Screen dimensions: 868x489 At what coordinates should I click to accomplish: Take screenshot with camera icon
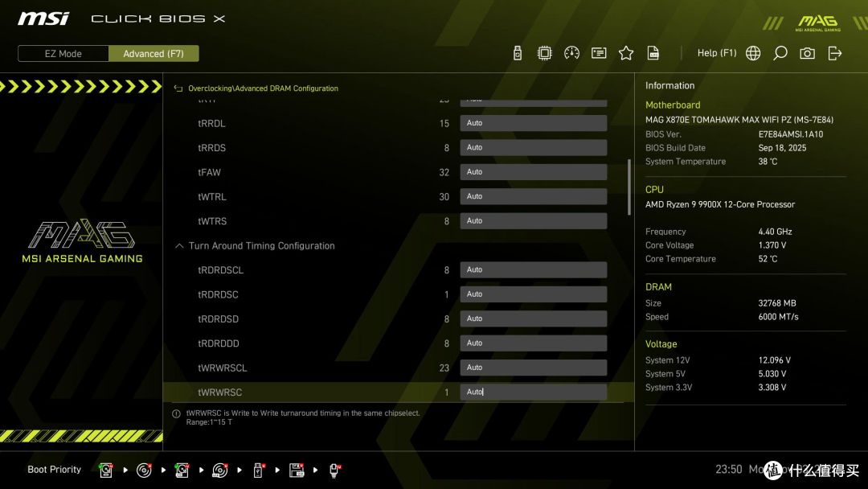(x=807, y=53)
